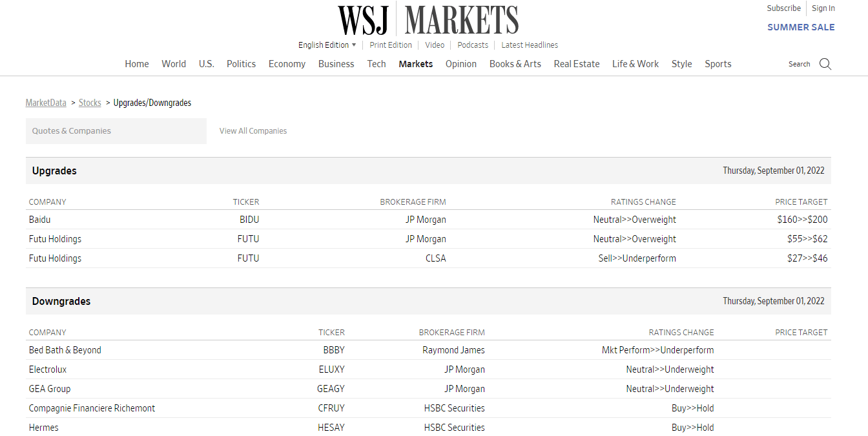This screenshot has height=436, width=868.
Task: Click the $27>>$46 price target
Action: tap(807, 258)
